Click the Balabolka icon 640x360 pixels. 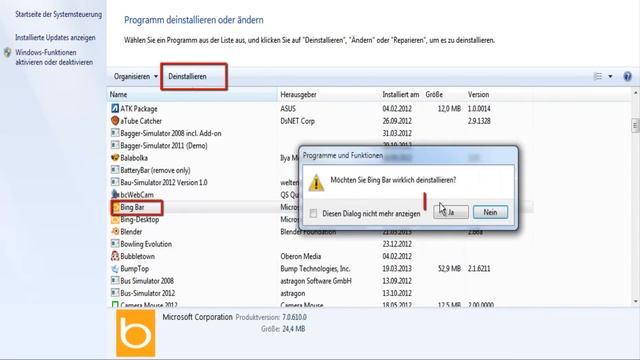click(x=115, y=158)
